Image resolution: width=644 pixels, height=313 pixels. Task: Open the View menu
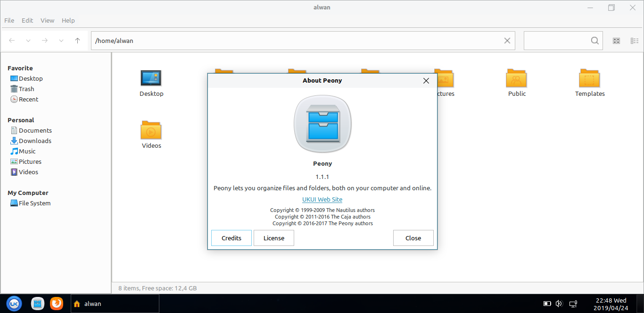[47, 20]
